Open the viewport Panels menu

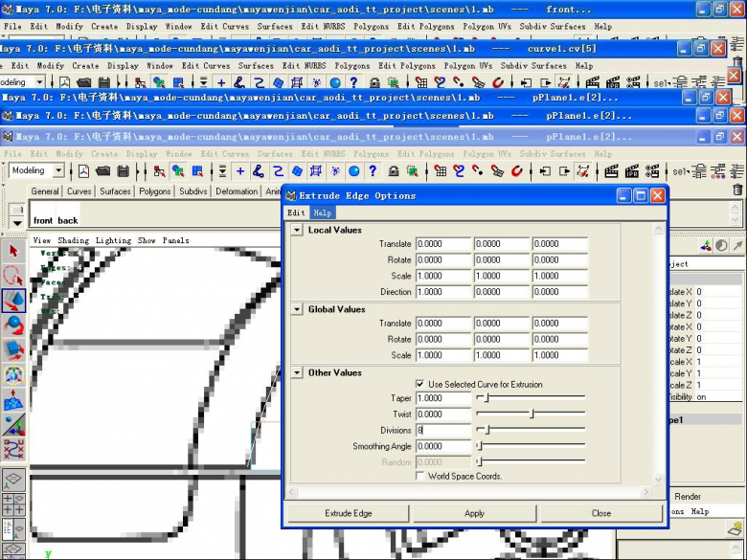pos(175,240)
